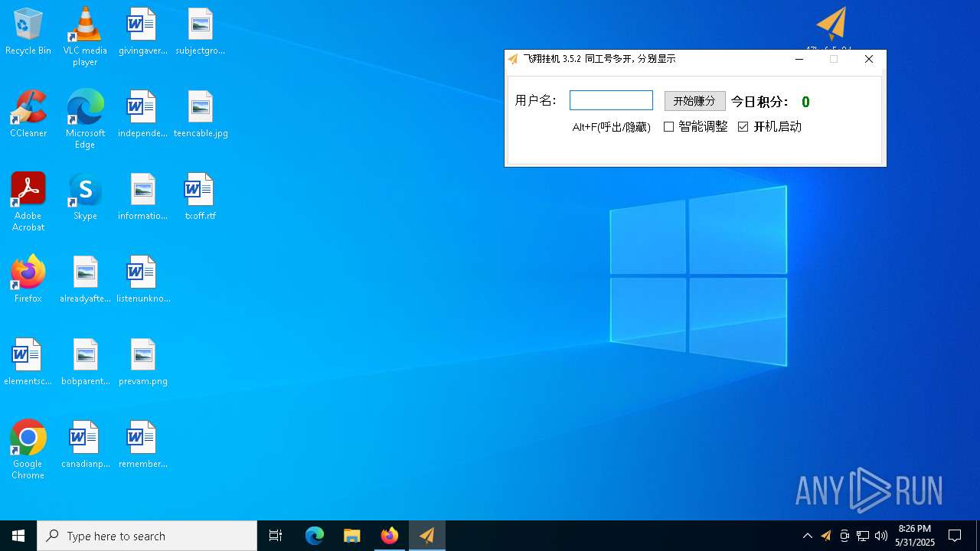This screenshot has width=980, height=551.
Task: Click the paper plane tray icon
Action: pos(825,536)
